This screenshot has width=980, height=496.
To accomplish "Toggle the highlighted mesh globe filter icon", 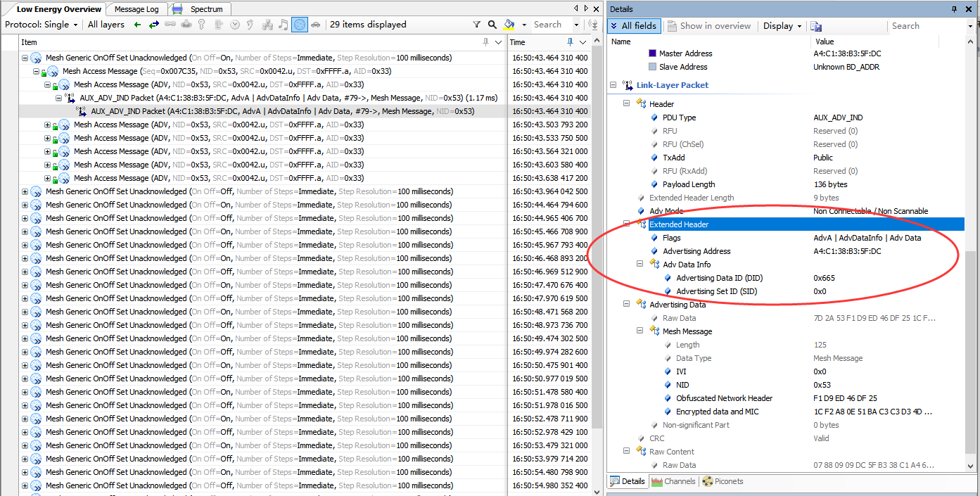I will (299, 25).
